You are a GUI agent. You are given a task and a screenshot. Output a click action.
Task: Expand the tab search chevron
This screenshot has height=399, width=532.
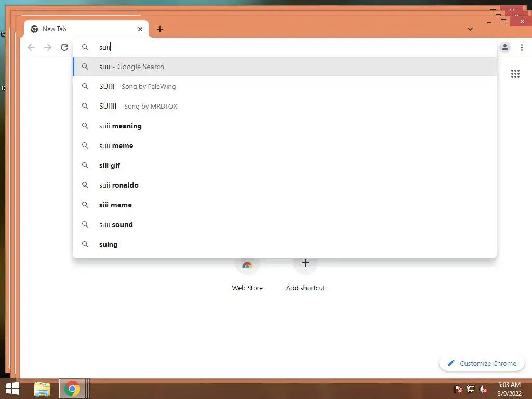coord(470,29)
